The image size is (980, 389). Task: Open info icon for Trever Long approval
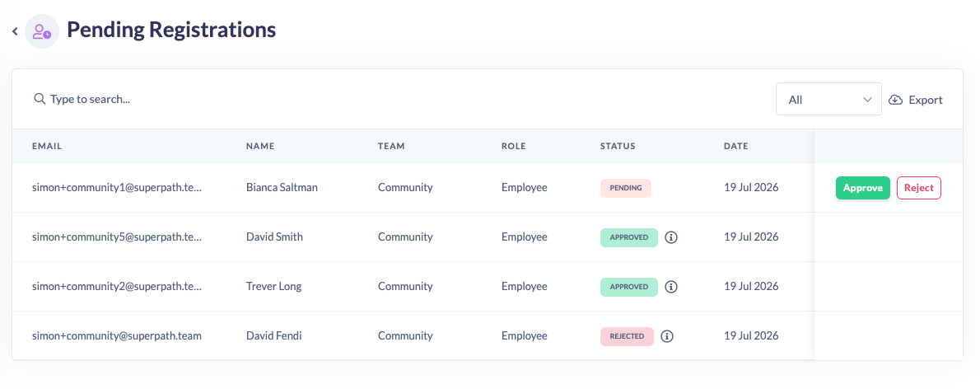671,287
